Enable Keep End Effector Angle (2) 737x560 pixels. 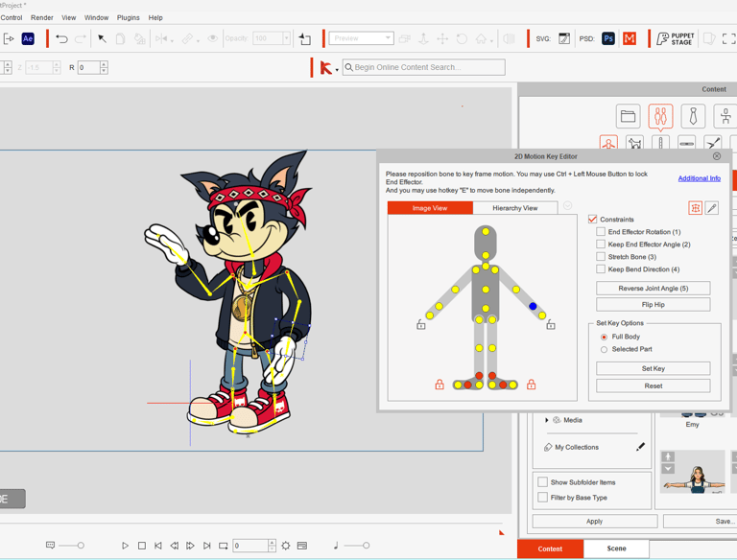[600, 245]
